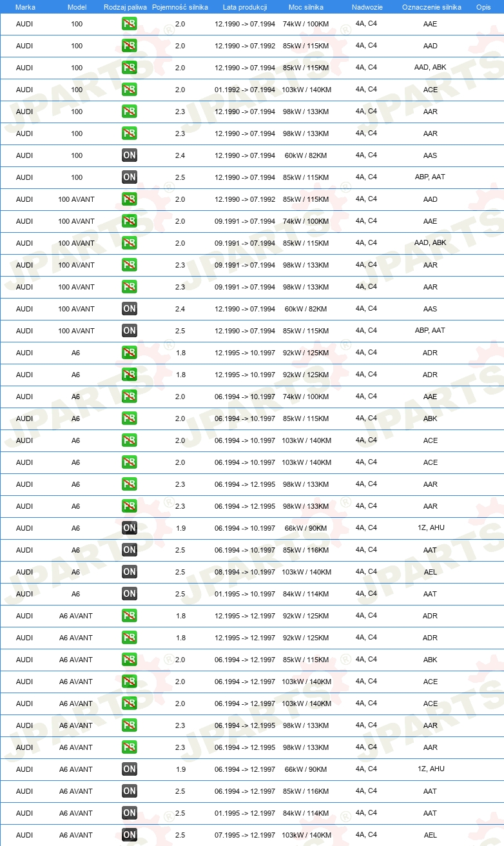The width and height of the screenshot is (504, 846).
Task: Click '60kW / 82KM' in the AUDI 100 row
Action: pyautogui.click(x=306, y=155)
